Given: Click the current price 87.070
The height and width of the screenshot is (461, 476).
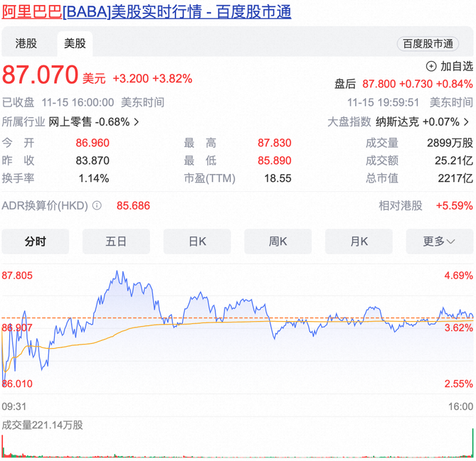Looking at the screenshot, I should 40,75.
